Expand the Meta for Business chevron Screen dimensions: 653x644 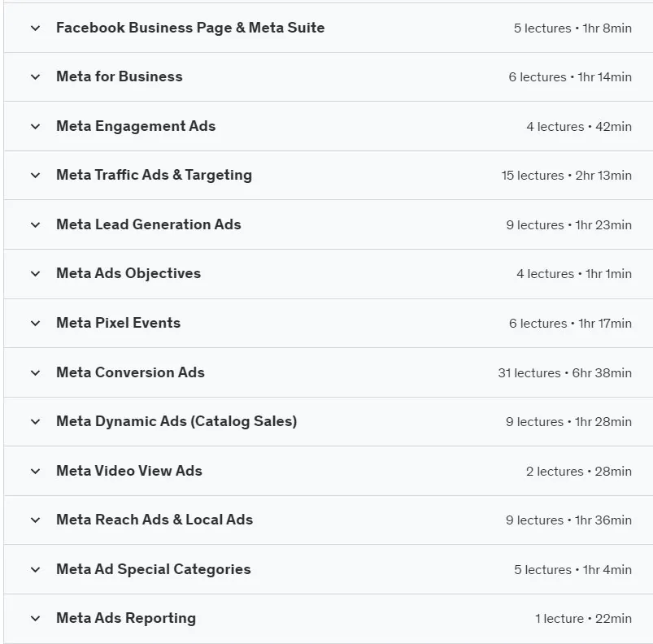36,77
